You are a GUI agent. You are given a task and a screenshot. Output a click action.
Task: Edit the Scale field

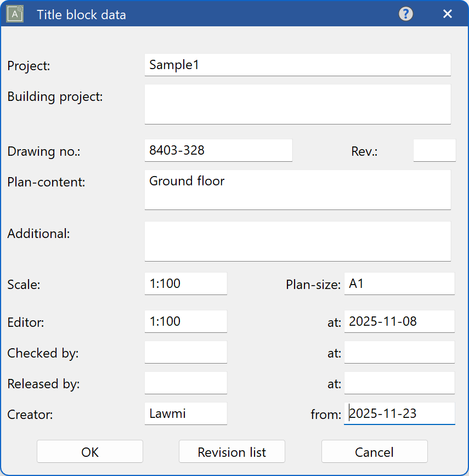coord(185,284)
